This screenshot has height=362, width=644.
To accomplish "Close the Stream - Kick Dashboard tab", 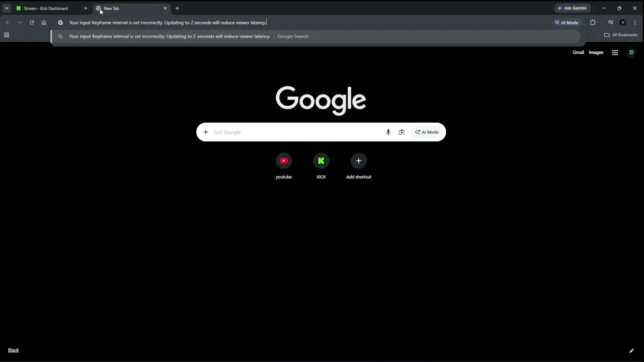I will [85, 8].
